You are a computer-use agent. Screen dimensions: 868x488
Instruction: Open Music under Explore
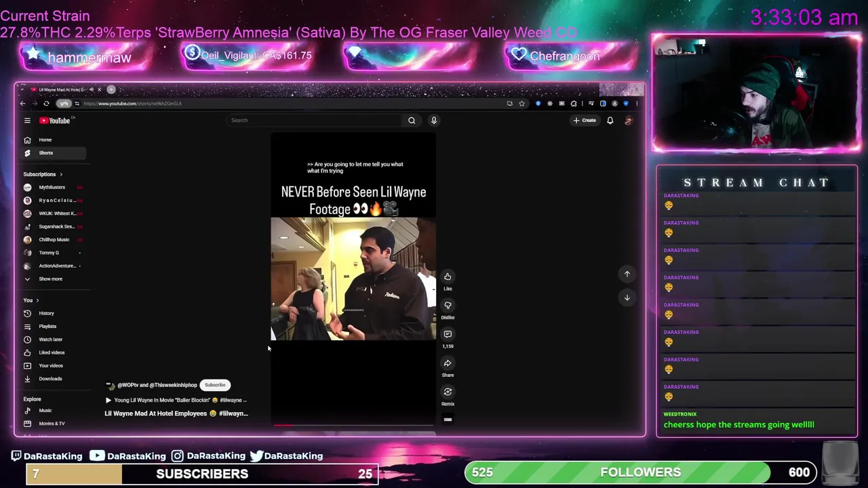[54, 411]
